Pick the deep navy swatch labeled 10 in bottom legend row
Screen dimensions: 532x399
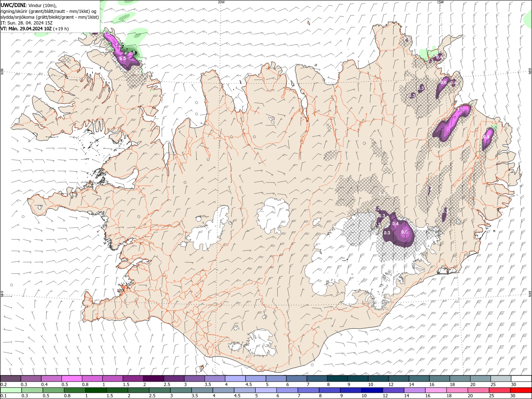pos(372,390)
